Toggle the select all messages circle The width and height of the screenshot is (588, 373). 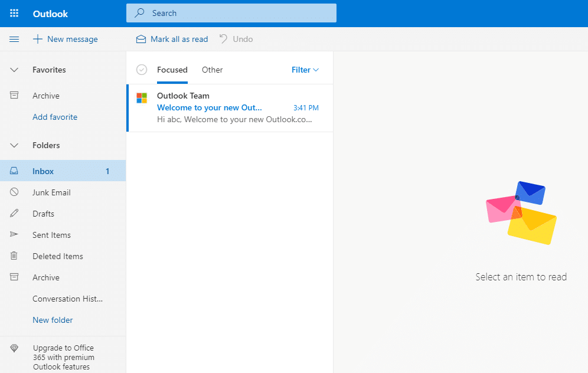tap(142, 70)
